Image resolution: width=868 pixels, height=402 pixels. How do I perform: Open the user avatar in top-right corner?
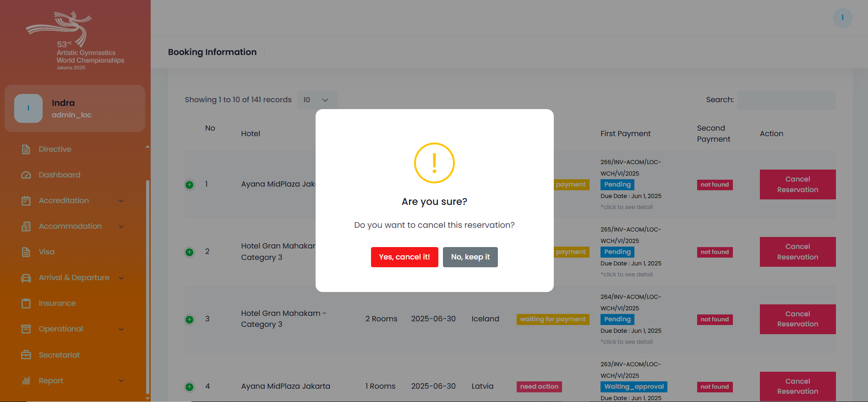[842, 18]
